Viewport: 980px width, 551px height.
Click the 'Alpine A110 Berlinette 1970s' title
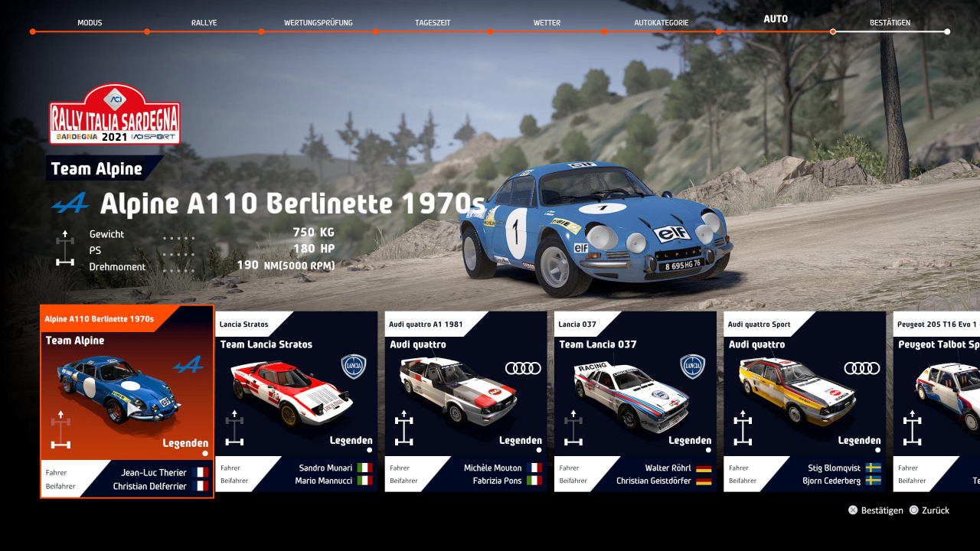(x=292, y=204)
